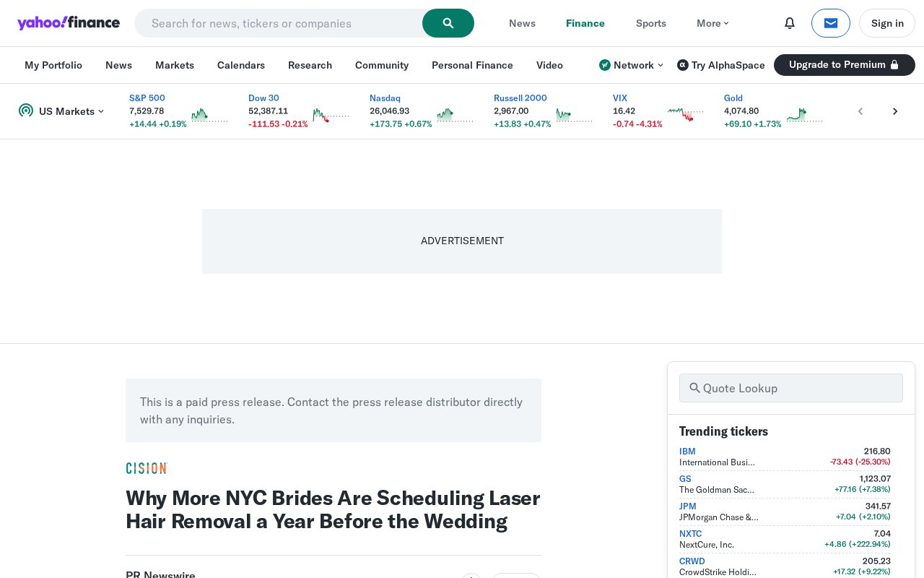Open the IBM trending ticker link

[687, 452]
